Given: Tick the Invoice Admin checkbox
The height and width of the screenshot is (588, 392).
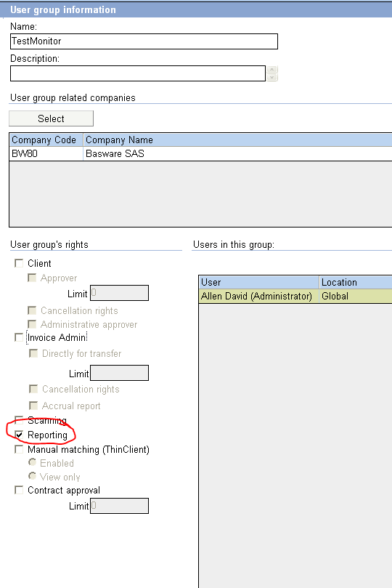Looking at the screenshot, I should [19, 337].
